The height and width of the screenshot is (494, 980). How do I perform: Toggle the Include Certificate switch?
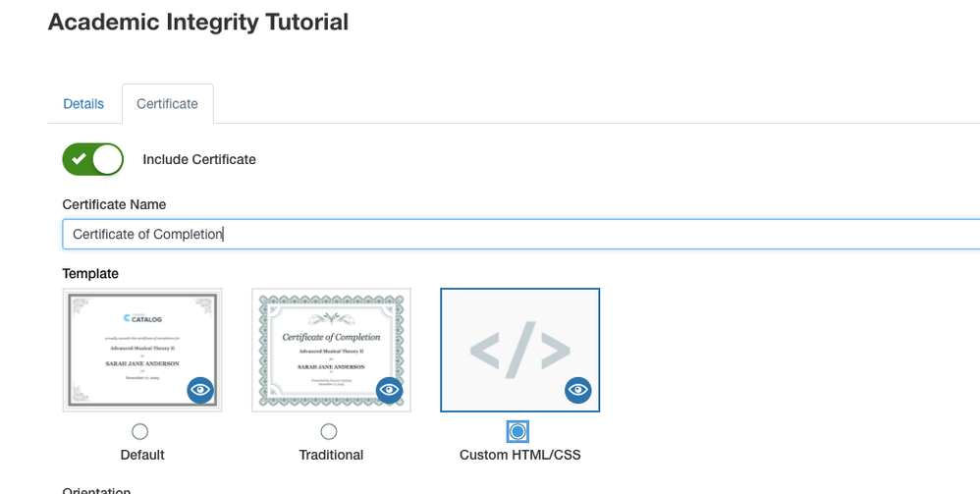click(x=93, y=159)
